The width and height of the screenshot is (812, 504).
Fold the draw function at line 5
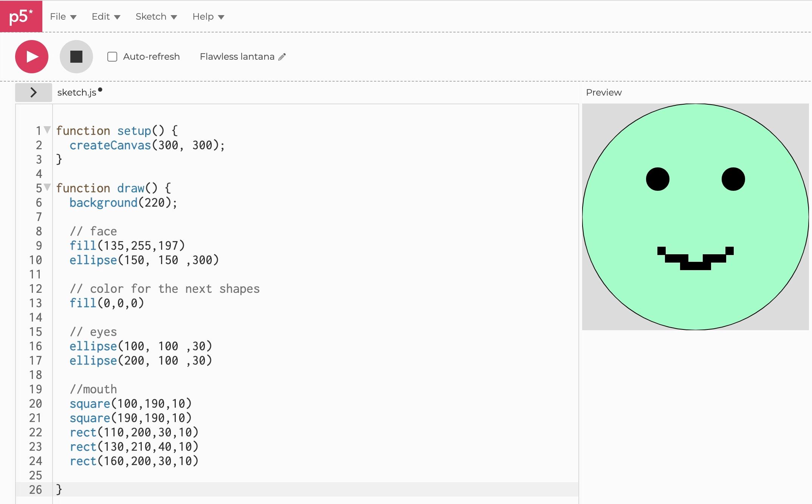tap(47, 187)
